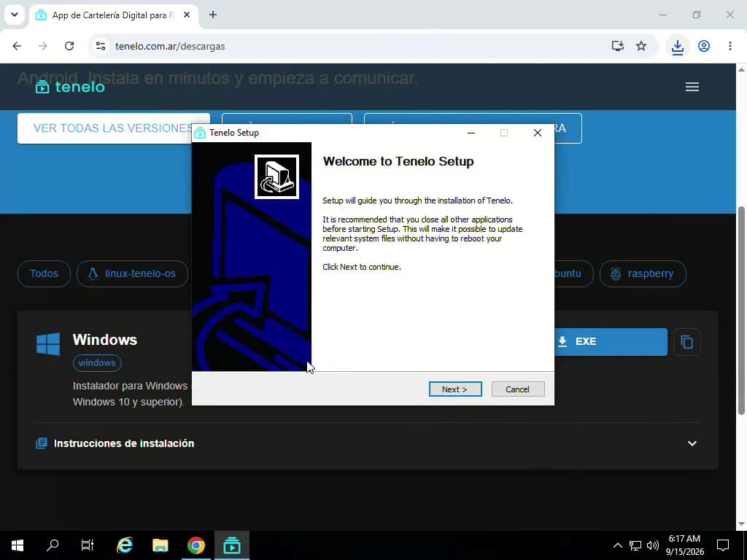
Task: Open the Chrome profile menu
Action: 704,46
